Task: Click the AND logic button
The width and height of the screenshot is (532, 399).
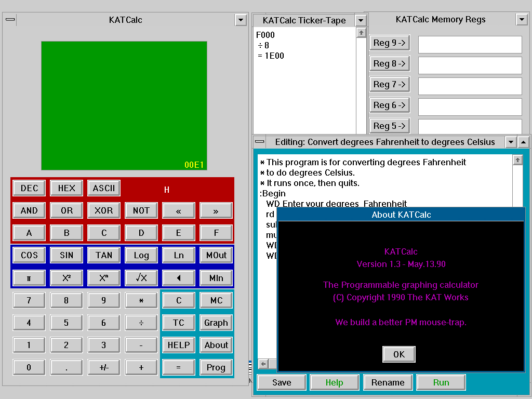Action: [x=29, y=211]
